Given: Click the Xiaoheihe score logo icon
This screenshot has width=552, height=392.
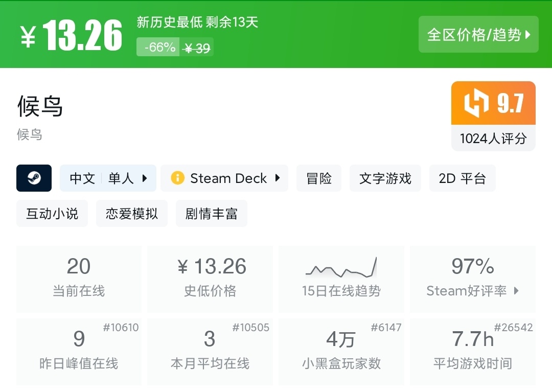Looking at the screenshot, I should (476, 103).
